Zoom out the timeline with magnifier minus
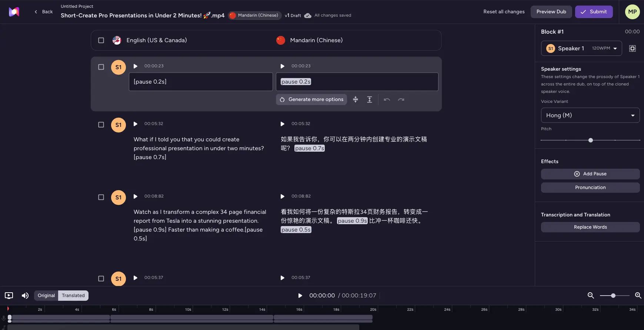 (591, 296)
